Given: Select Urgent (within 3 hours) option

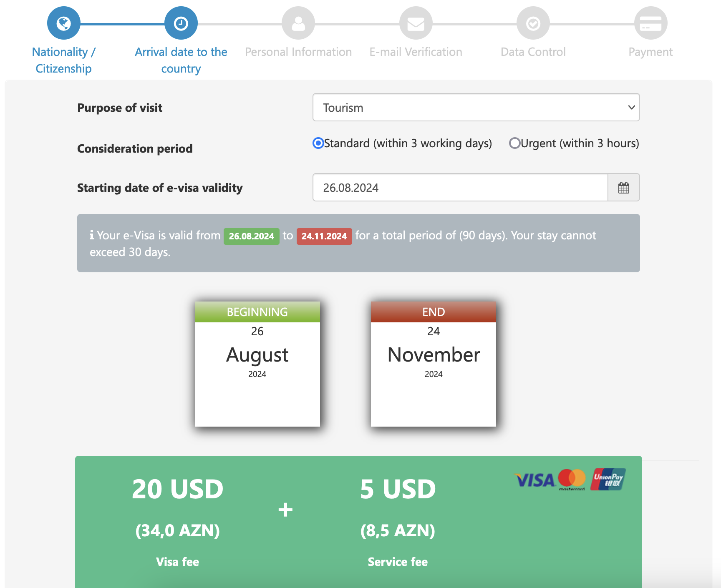Looking at the screenshot, I should click(x=515, y=143).
